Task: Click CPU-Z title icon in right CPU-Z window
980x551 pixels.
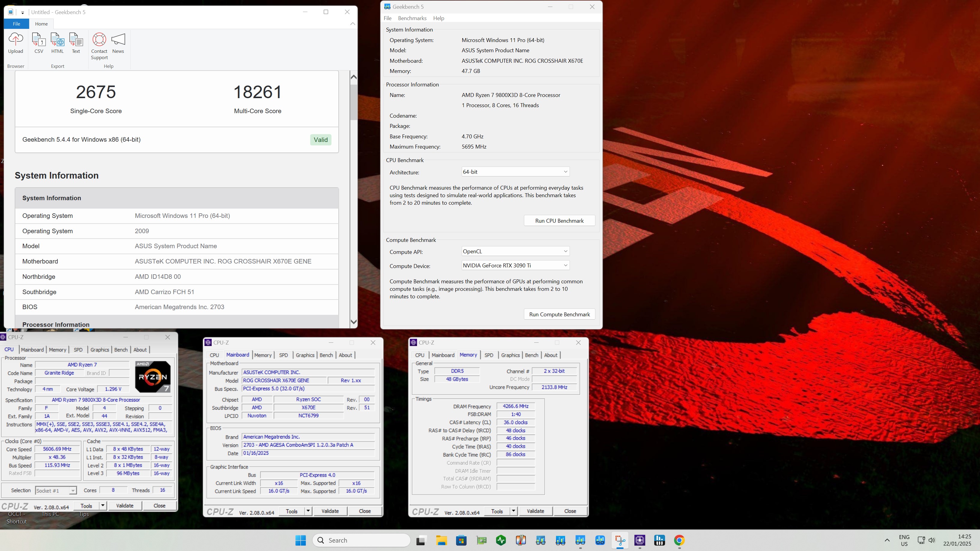Action: coord(413,343)
